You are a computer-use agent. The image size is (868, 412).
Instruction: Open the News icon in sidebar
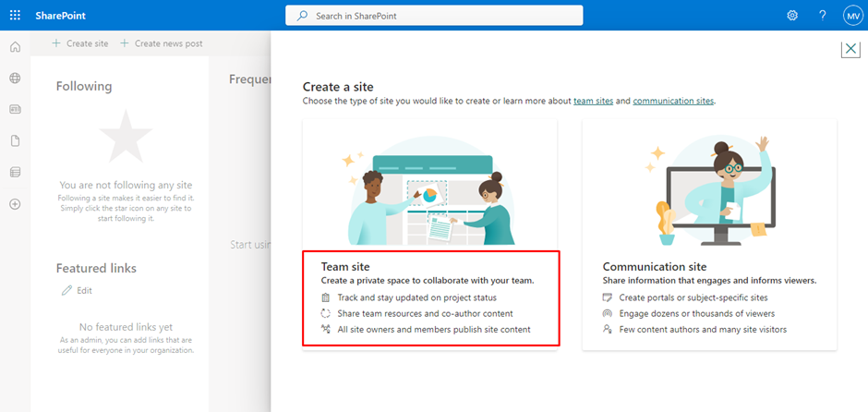point(15,110)
